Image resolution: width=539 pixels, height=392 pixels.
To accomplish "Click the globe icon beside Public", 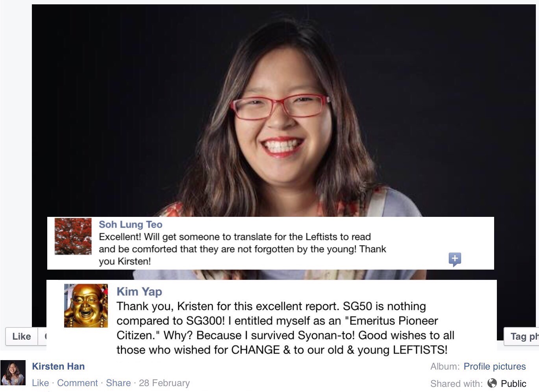I will pyautogui.click(x=492, y=383).
